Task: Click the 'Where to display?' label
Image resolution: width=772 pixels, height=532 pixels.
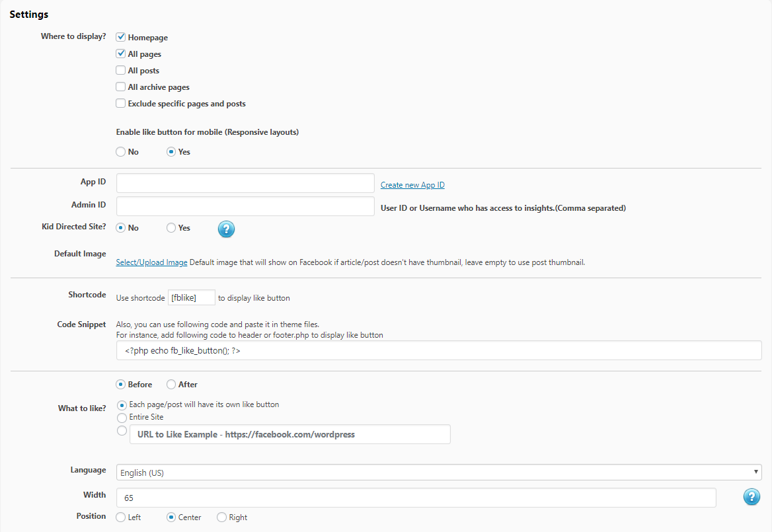Action: coord(73,36)
